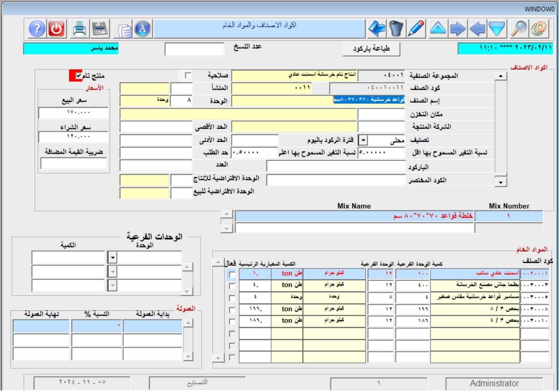Click the طباعة باركود button
This screenshot has height=392, width=559.
click(371, 49)
